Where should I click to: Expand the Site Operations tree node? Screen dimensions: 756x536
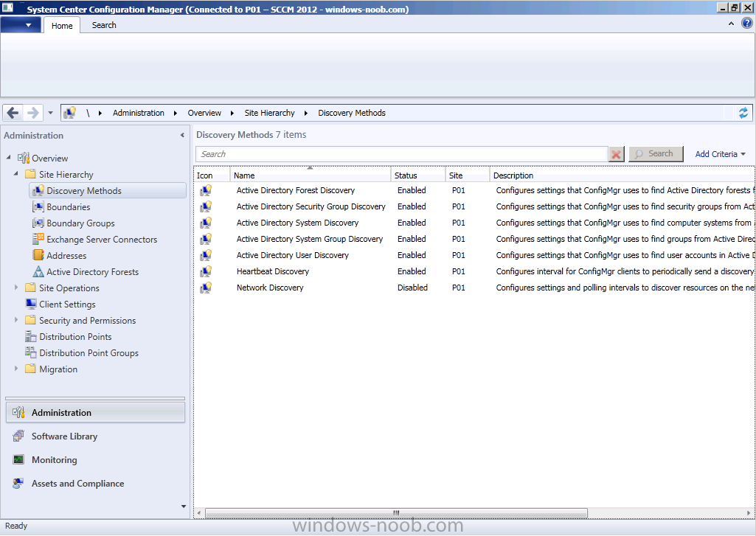[x=16, y=288]
